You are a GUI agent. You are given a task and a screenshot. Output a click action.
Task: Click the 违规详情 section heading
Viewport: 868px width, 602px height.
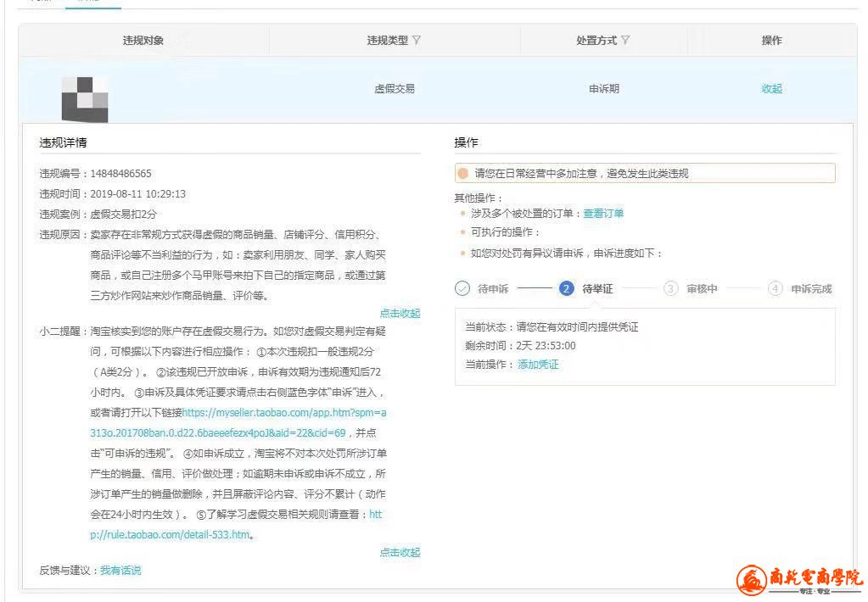coord(63,142)
